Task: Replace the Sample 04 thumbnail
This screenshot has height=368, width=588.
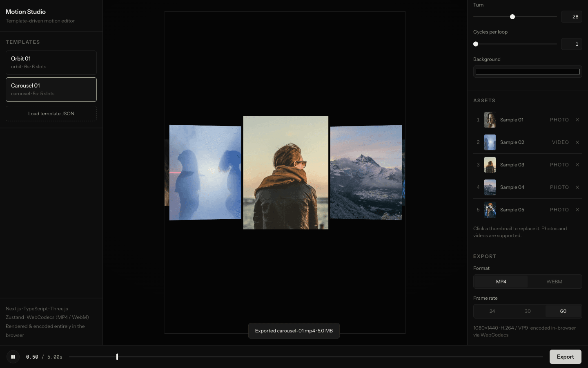Action: [490, 187]
